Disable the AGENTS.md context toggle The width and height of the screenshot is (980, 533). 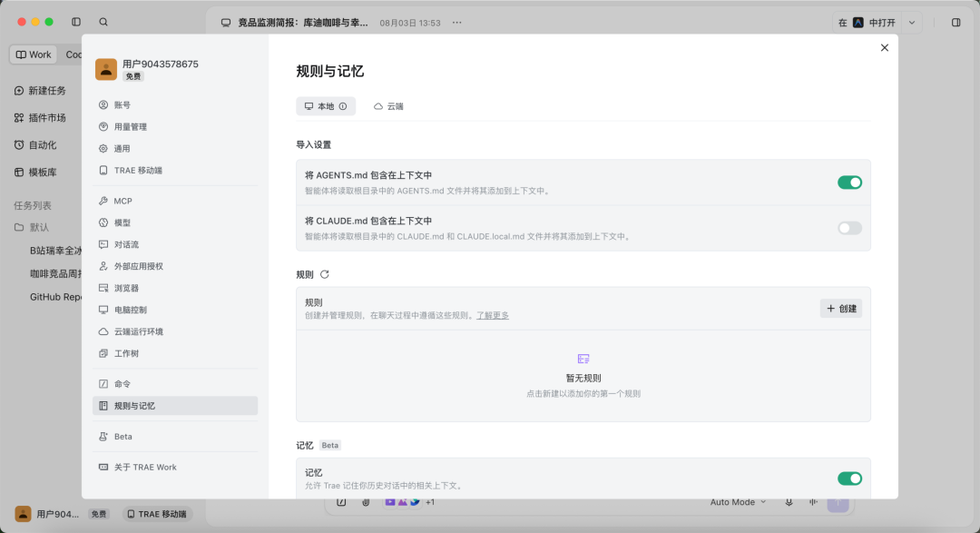[x=849, y=183]
